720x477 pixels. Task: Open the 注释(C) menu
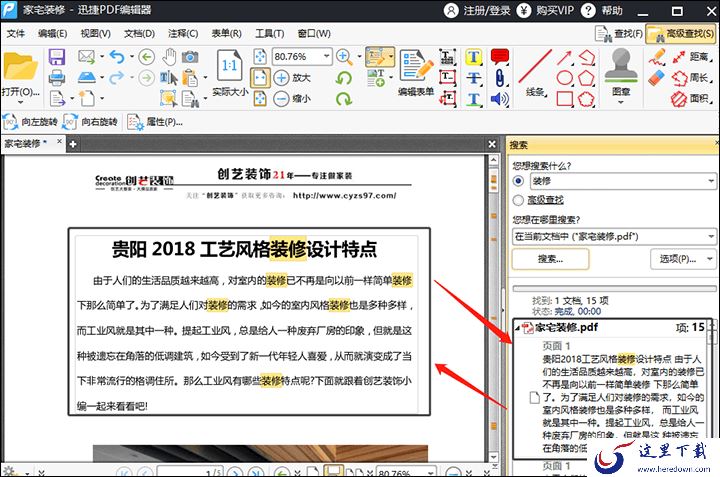tap(183, 34)
